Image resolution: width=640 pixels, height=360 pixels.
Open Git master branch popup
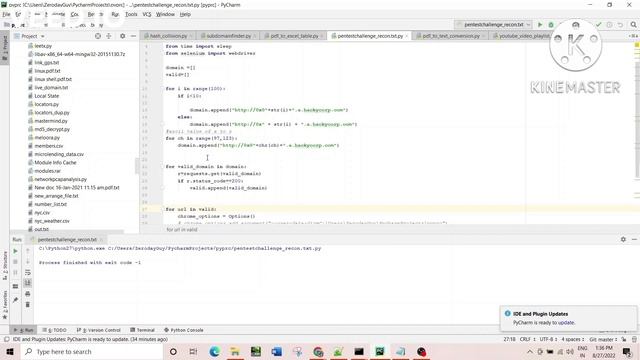tap(603, 340)
